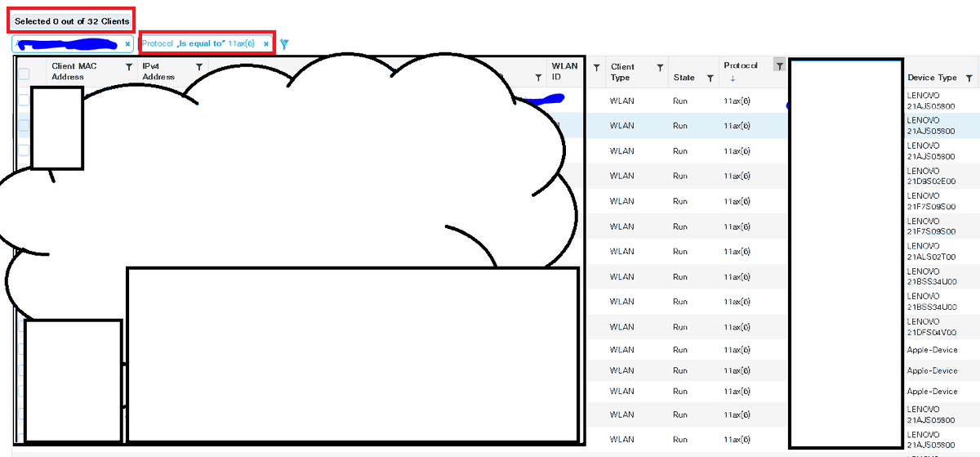Screen dimensions: 980x457
Task: Select the 'LENOVO 21D9S02E00' device type cell
Action: 932,176
